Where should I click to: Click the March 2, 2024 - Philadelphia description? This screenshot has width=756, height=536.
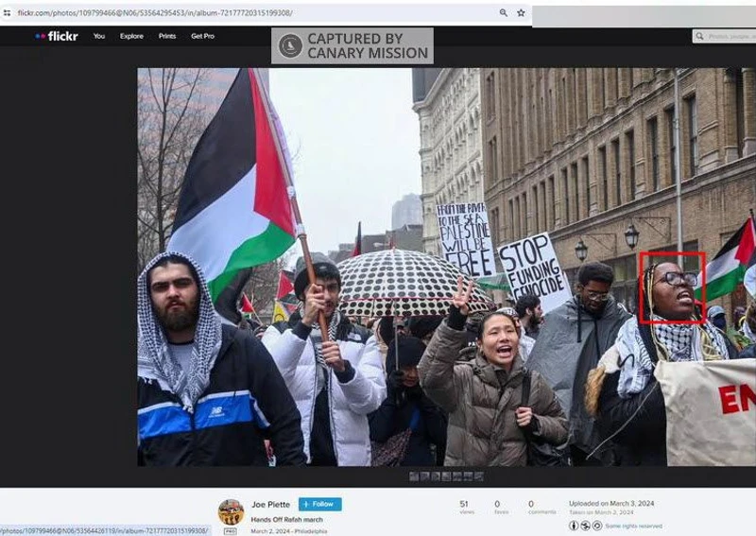[x=289, y=531]
